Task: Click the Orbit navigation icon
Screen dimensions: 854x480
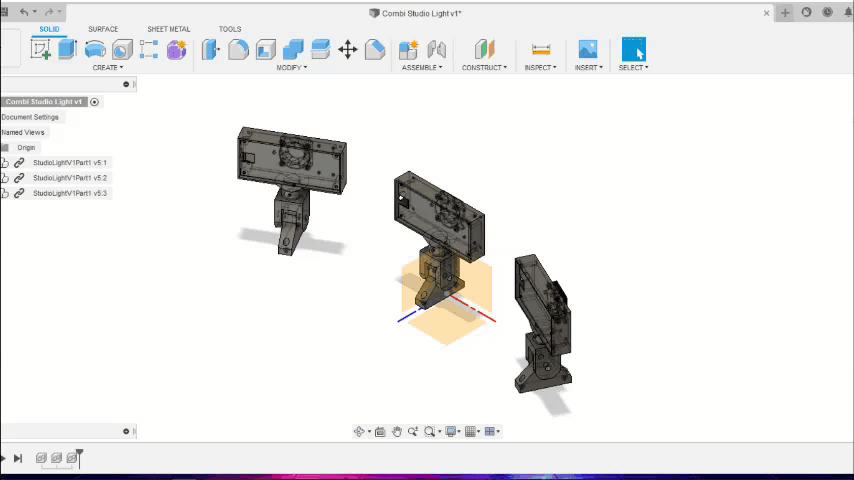Action: [359, 432]
